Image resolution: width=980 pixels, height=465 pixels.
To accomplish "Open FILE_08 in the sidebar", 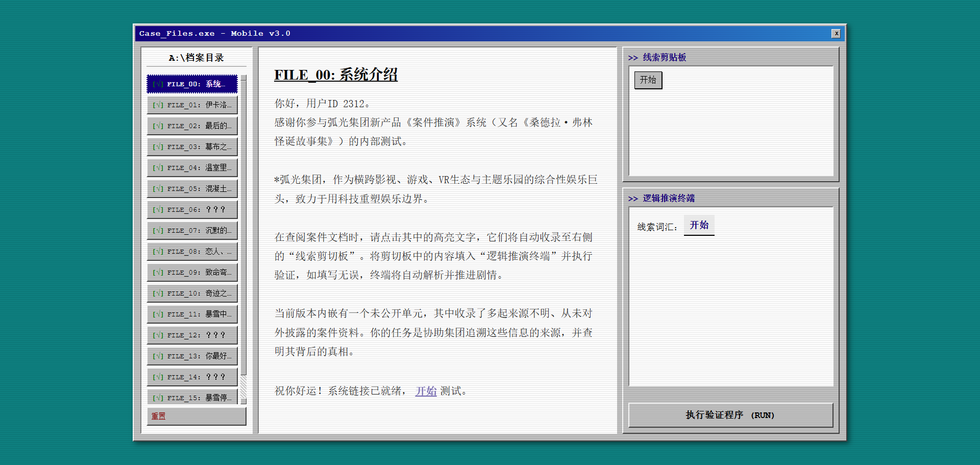I will [x=192, y=252].
